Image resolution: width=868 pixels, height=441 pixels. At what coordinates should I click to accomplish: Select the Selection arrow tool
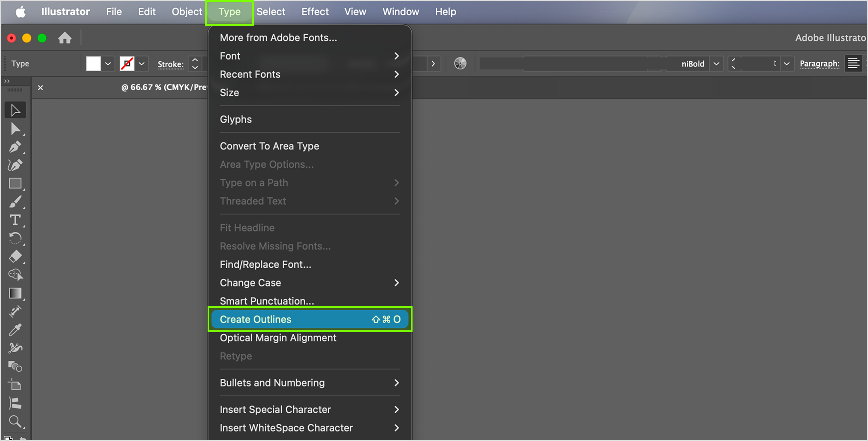point(15,110)
